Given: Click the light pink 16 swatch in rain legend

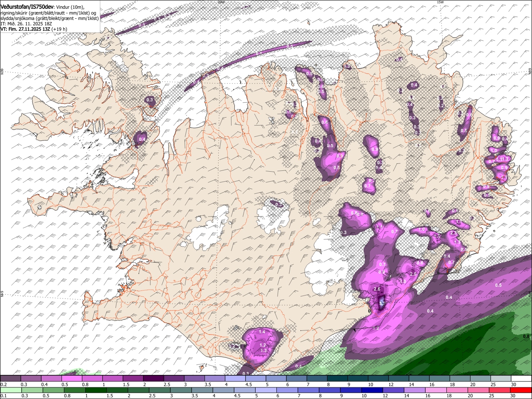Looking at the screenshot, I should coord(435,390).
